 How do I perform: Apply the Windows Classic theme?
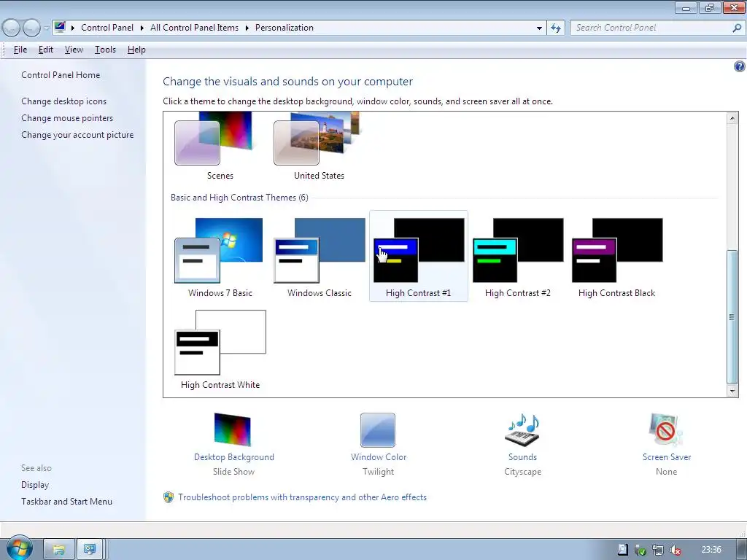point(320,251)
